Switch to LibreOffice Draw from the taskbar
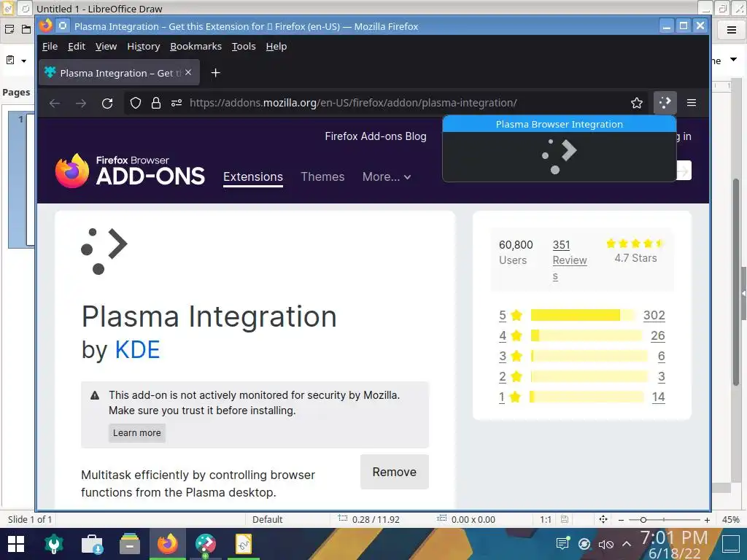Image resolution: width=747 pixels, height=560 pixels. click(x=244, y=544)
